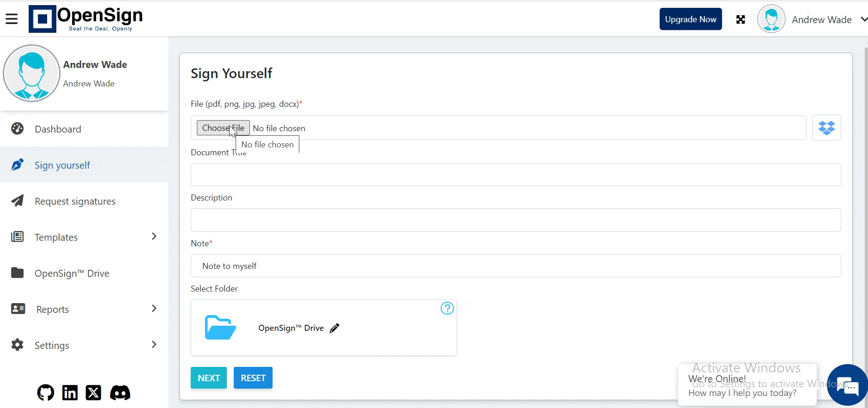Expand the Settings submenu

click(154, 345)
